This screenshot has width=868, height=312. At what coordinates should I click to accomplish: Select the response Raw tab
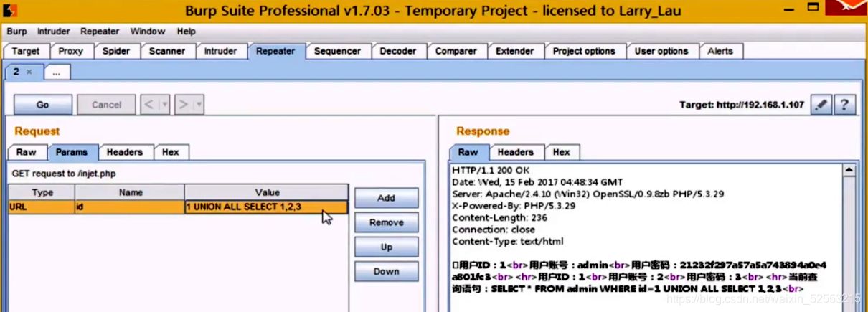pyautogui.click(x=468, y=152)
